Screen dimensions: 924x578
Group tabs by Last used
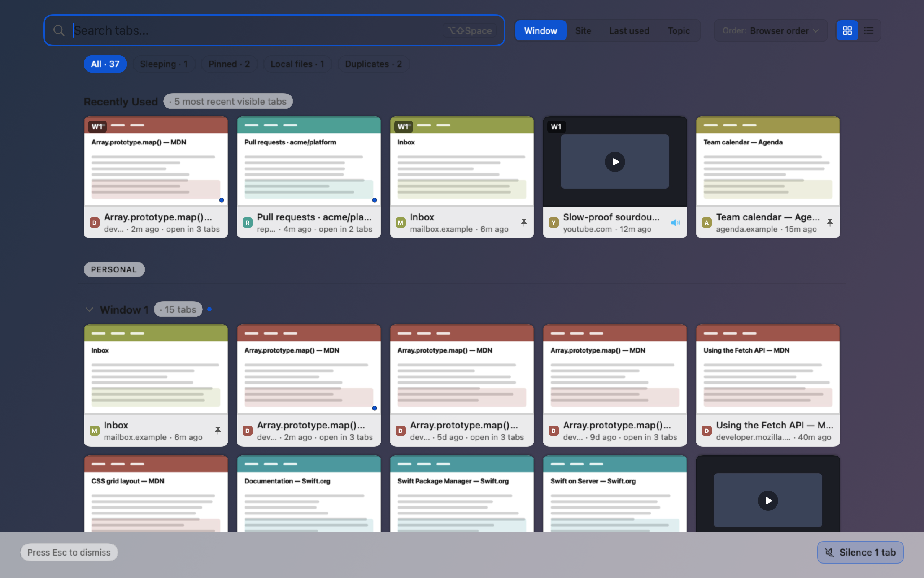tap(629, 31)
